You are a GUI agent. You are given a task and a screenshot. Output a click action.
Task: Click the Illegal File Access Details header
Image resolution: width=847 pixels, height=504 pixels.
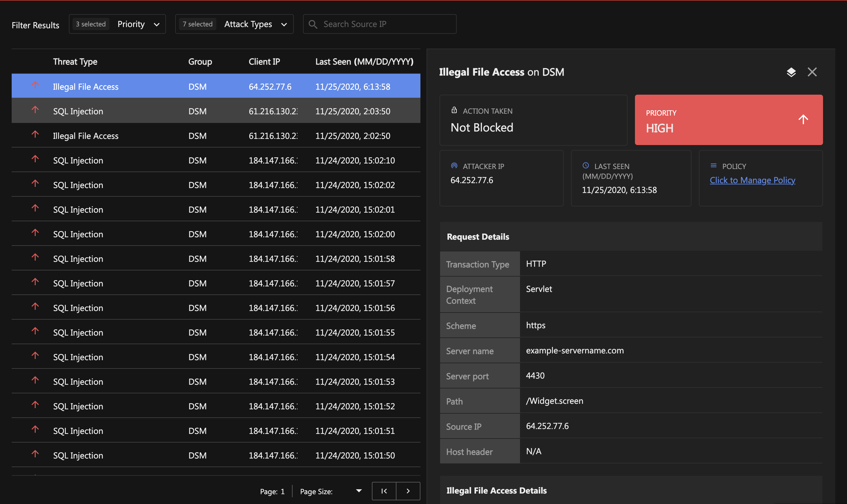click(x=631, y=490)
